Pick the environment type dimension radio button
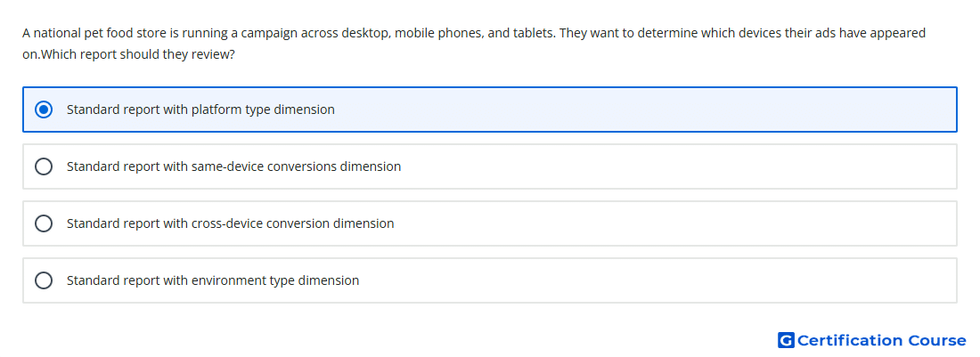Screen dimensions: 980x357 [x=44, y=280]
